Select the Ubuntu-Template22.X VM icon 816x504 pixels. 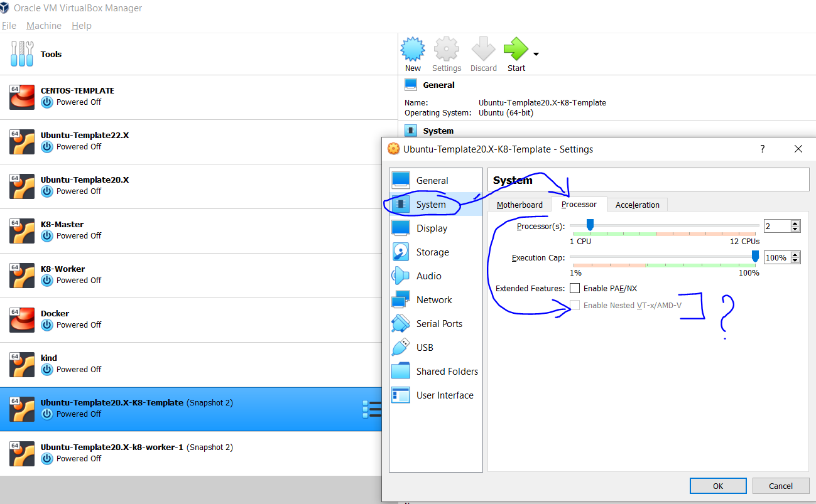[22, 141]
